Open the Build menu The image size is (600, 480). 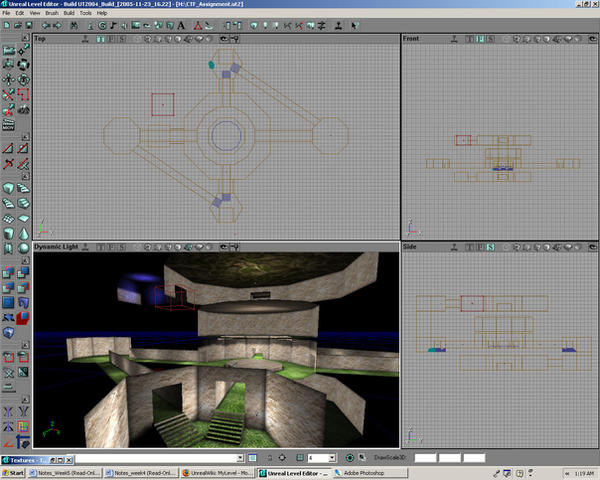click(69, 13)
